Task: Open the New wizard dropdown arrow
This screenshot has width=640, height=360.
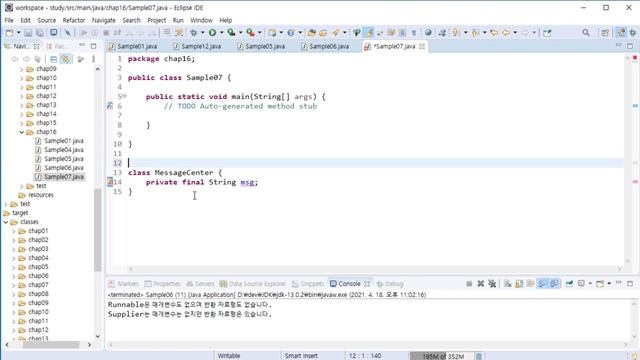Action: tap(18, 33)
